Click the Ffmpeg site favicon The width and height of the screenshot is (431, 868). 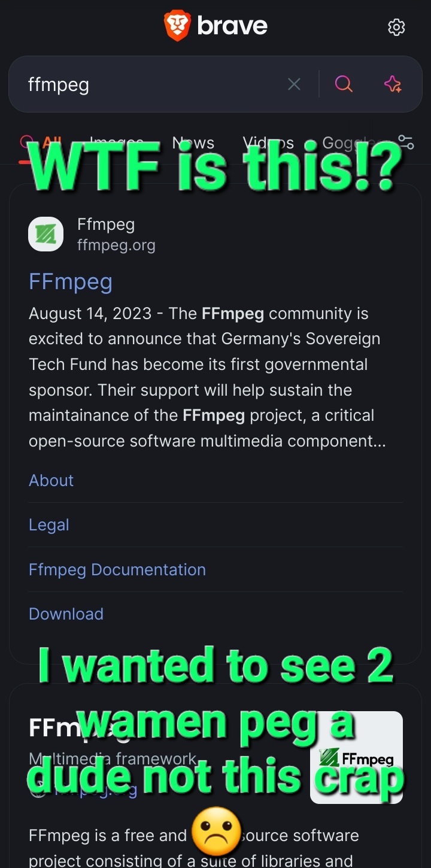[x=45, y=234]
